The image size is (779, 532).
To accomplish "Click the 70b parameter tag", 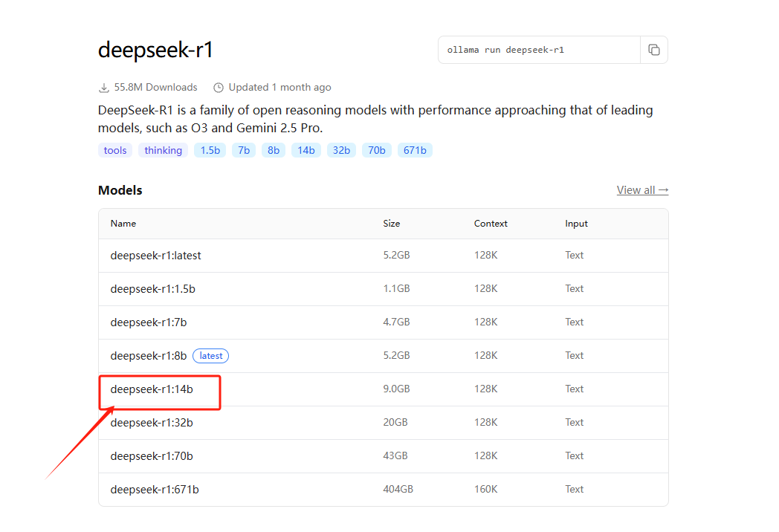I will coord(376,150).
